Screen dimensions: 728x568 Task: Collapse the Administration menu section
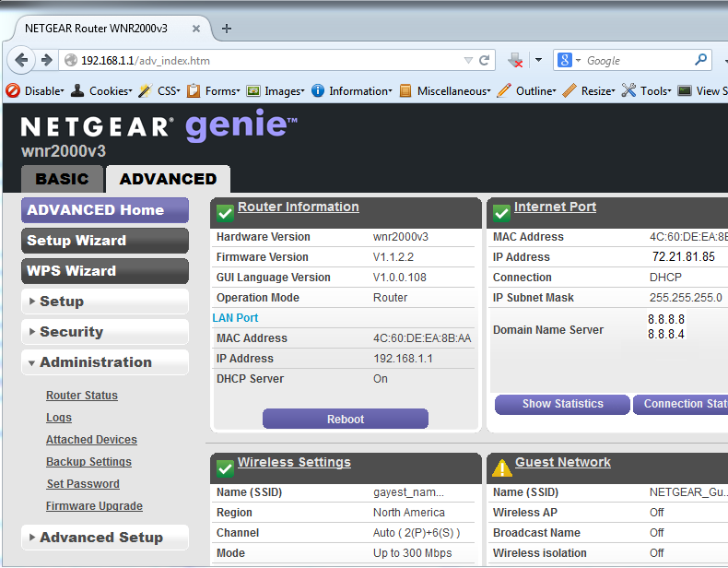(x=105, y=362)
